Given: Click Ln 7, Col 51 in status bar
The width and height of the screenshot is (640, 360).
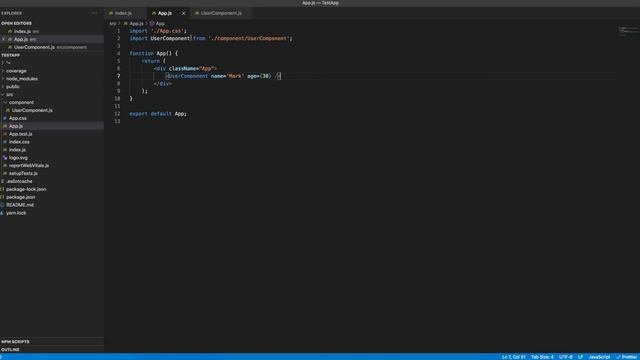Looking at the screenshot, I should [513, 357].
